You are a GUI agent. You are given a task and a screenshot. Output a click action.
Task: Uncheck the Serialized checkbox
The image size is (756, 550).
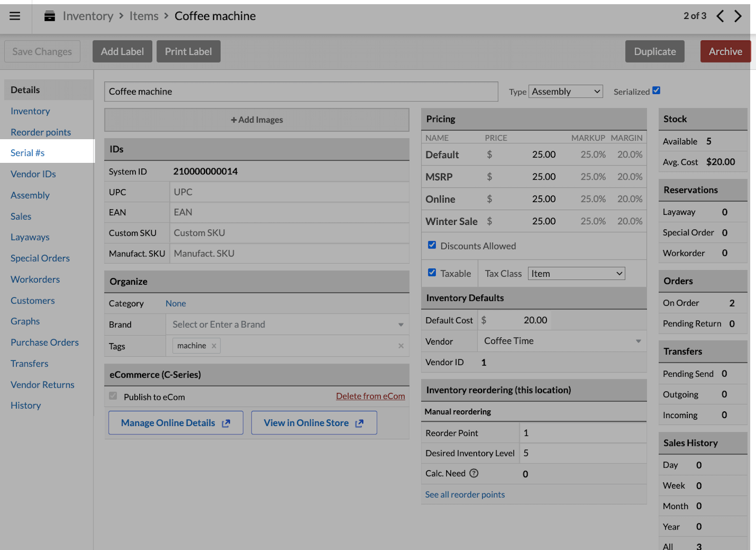(x=656, y=90)
